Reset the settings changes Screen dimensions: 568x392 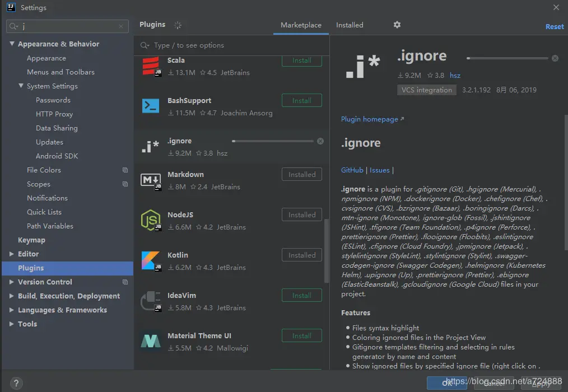click(555, 26)
